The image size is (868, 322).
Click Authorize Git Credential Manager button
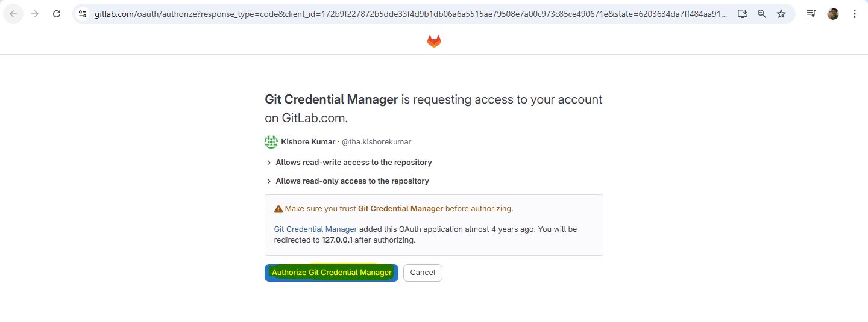click(332, 273)
